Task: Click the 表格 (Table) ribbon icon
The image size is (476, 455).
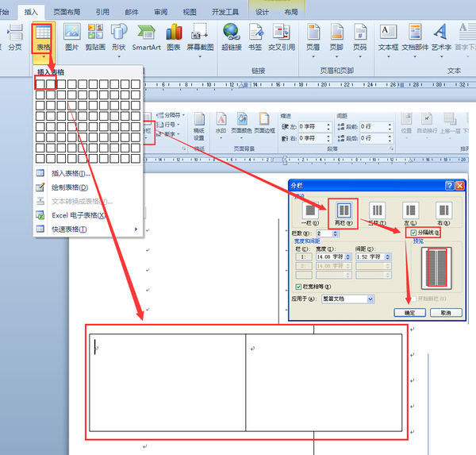Action: (x=42, y=37)
